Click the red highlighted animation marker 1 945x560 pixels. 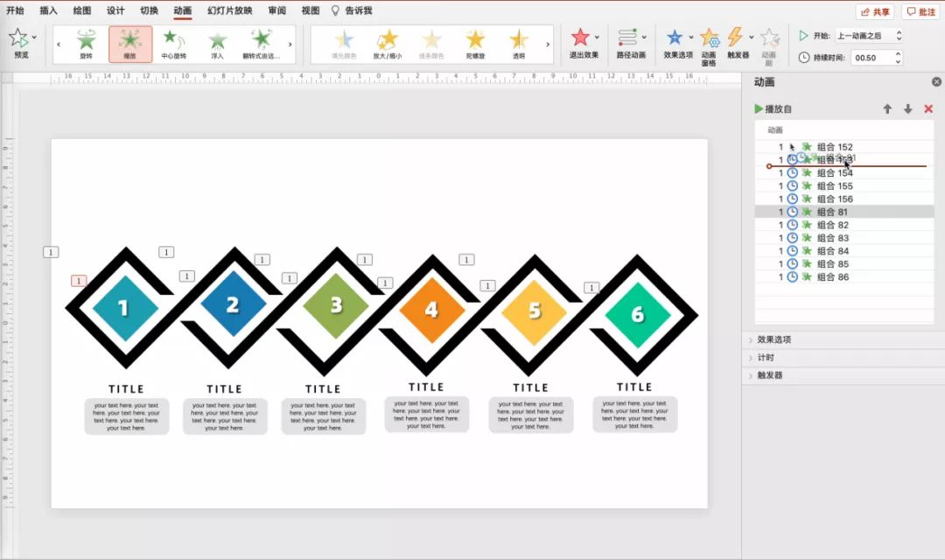click(79, 281)
